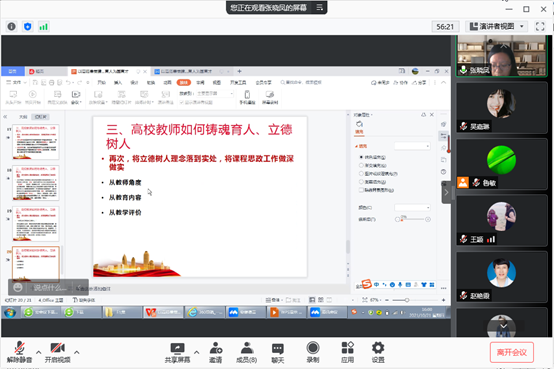Viewport: 554px width, 369px height.
Task: Check the 隐藏背景图形 checkbox
Action: point(361,190)
